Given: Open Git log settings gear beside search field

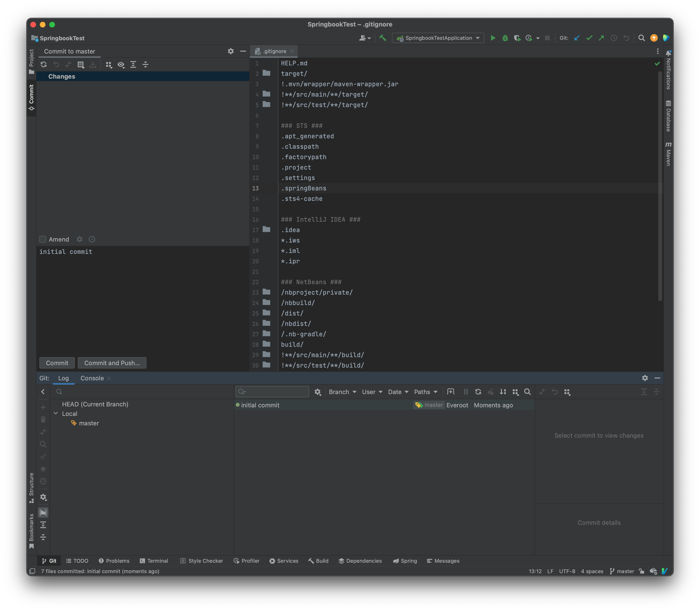Looking at the screenshot, I should 318,392.
